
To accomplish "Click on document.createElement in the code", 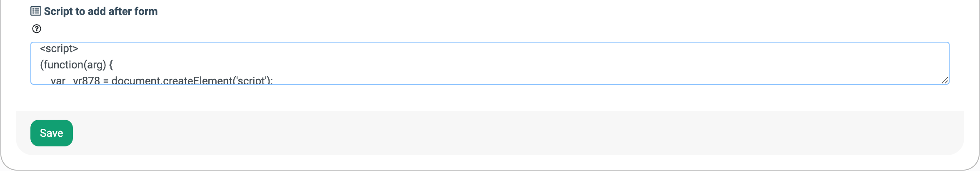I will tap(172, 80).
